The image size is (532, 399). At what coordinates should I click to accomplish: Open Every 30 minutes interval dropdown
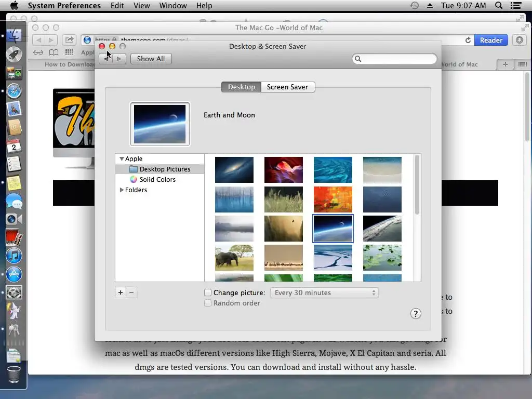pos(324,293)
